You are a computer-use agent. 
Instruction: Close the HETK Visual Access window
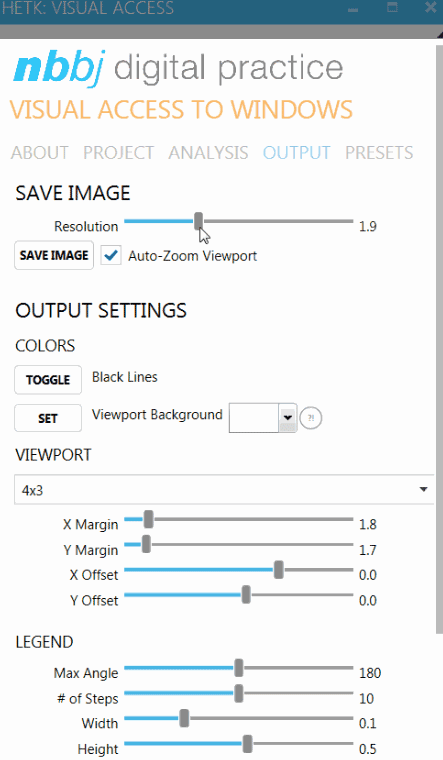pos(430,7)
